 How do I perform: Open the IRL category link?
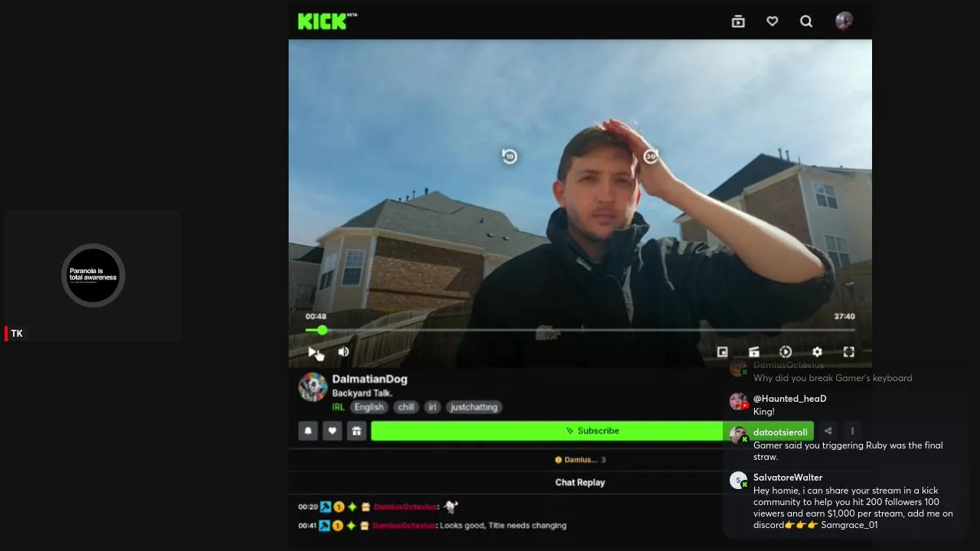tap(338, 407)
